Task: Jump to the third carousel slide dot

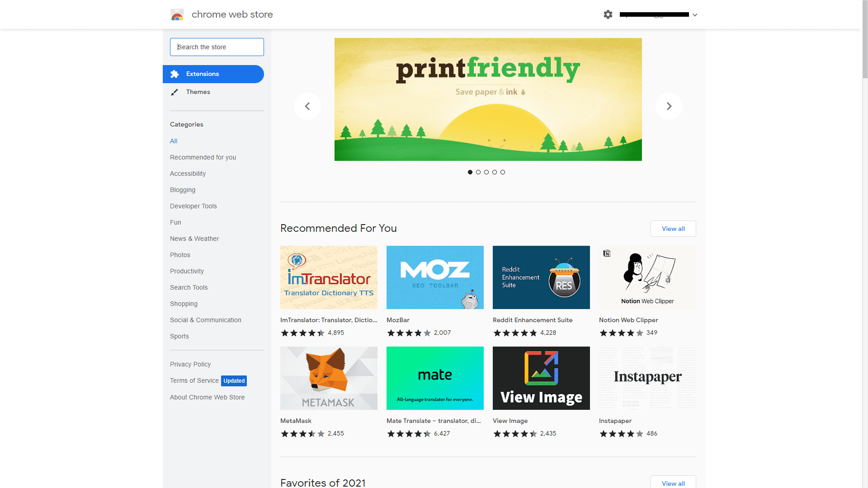Action: [x=486, y=172]
